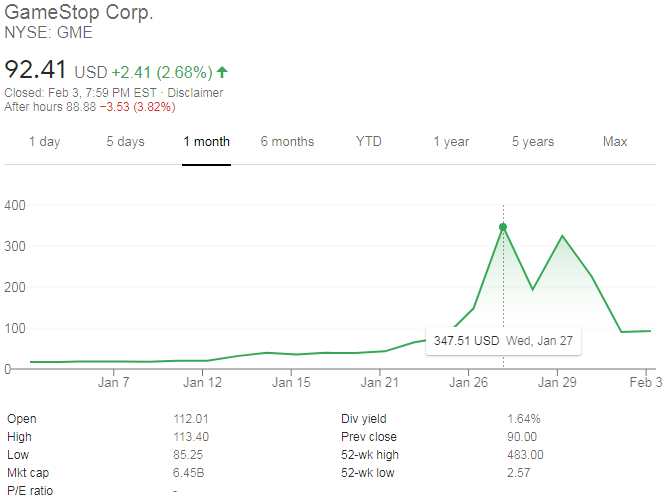Open the 6 months chart view
Image resolution: width=666 pixels, height=501 pixels.
pos(287,141)
